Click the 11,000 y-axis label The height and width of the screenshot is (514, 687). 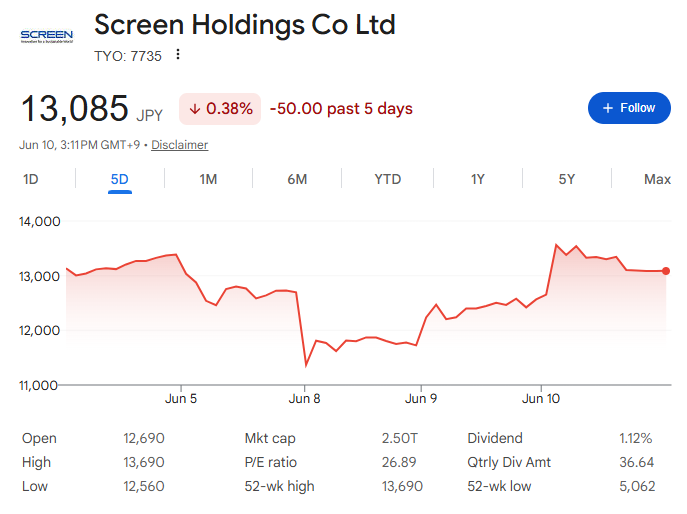(38, 386)
